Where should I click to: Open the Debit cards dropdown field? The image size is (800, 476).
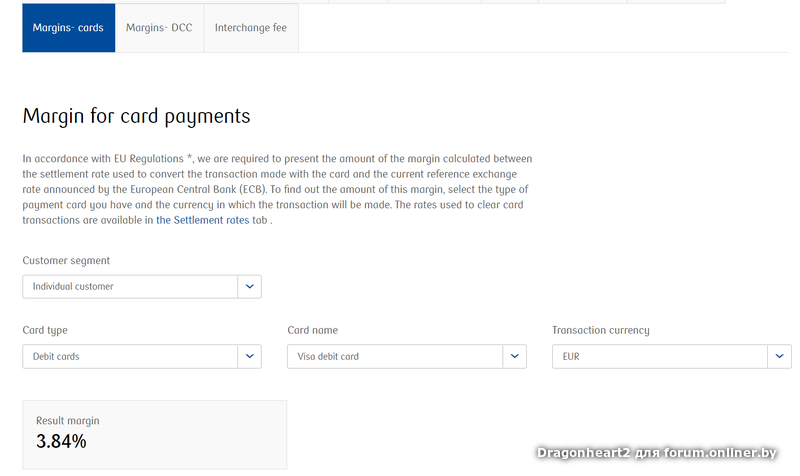[130, 356]
